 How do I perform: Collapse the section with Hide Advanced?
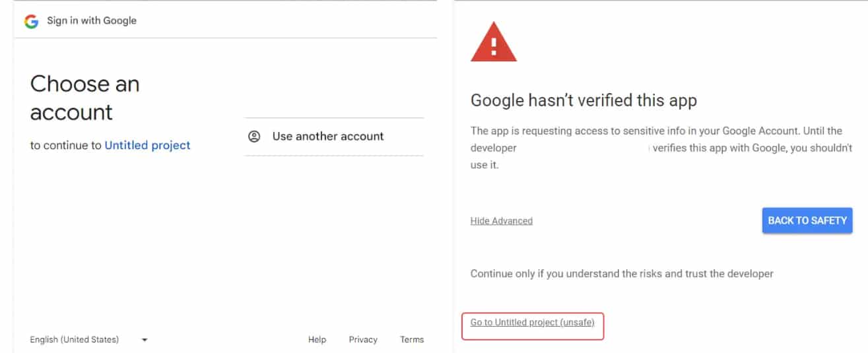(501, 221)
